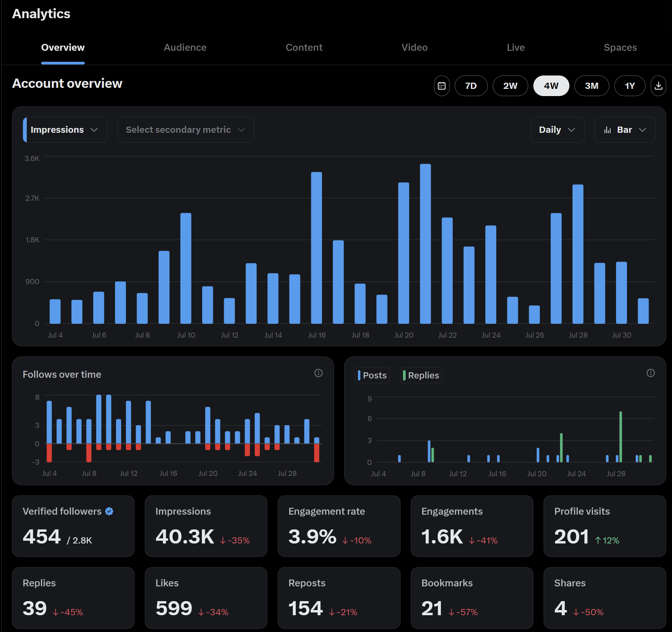The height and width of the screenshot is (632, 672).
Task: Click the verified badge beside Verified followers
Action: pyautogui.click(x=109, y=511)
